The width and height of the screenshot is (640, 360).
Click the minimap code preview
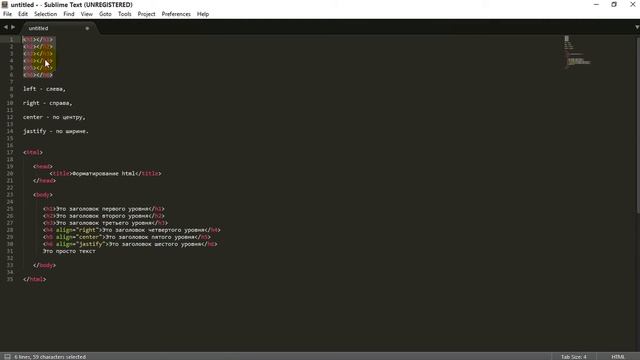pyautogui.click(x=578, y=53)
